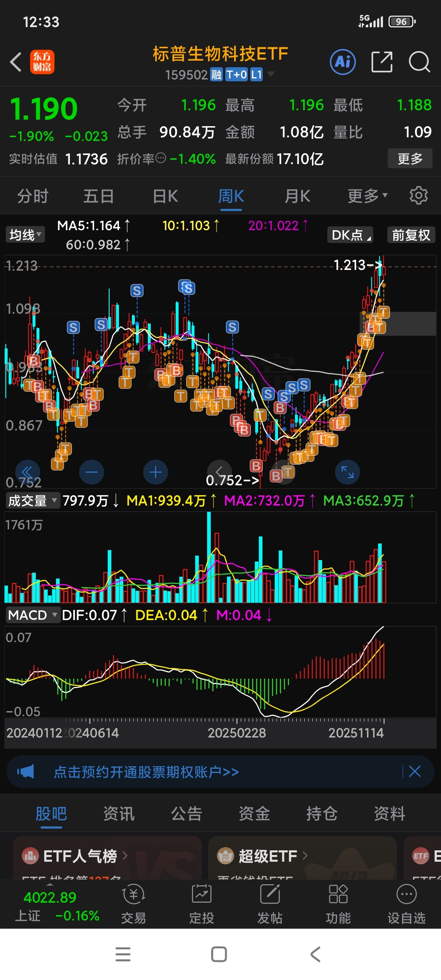Tap 设自选 add to watchlist icon

pos(406,903)
